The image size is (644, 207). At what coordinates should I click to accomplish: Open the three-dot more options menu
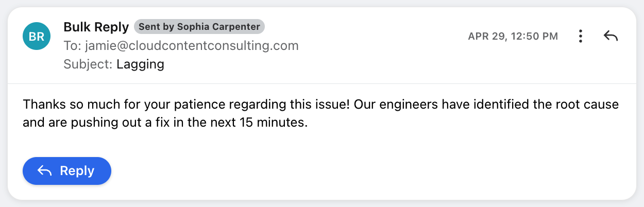[581, 36]
